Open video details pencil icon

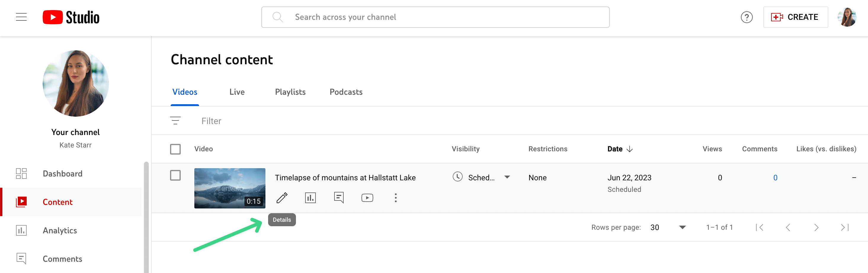point(282,198)
